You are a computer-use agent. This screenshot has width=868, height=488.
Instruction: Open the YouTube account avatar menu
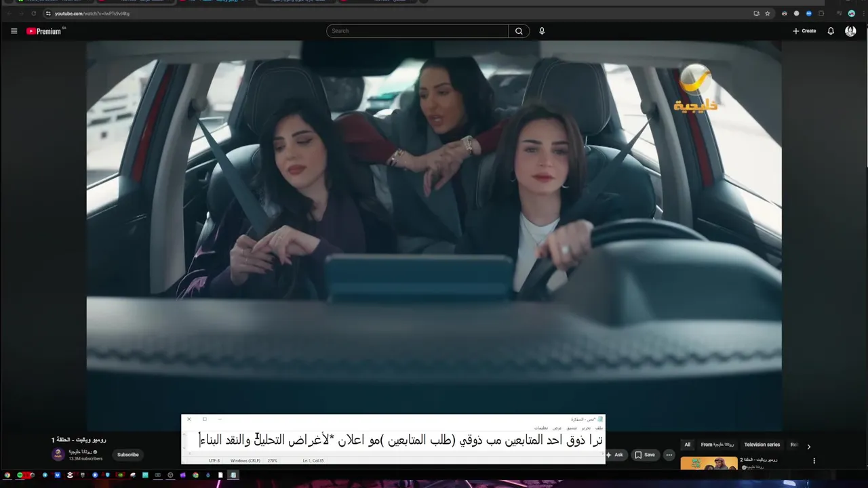(x=850, y=31)
